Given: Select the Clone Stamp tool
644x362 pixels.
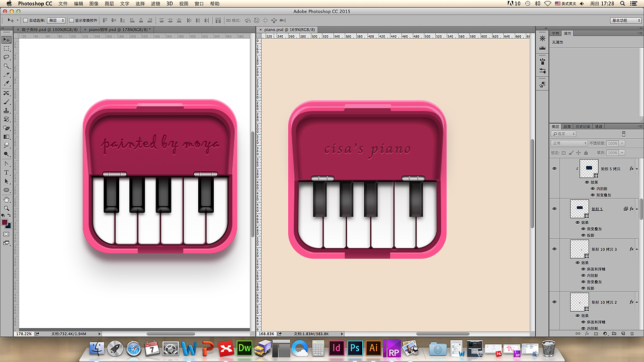Looking at the screenshot, I should (7, 111).
